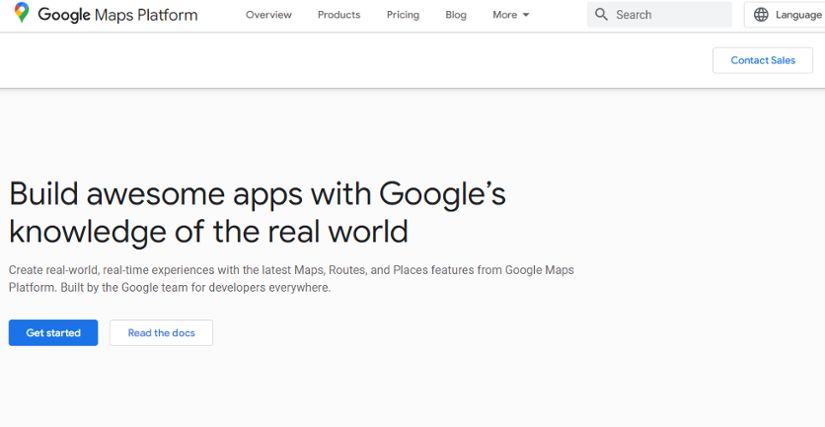Go to the Pricing page

[403, 15]
